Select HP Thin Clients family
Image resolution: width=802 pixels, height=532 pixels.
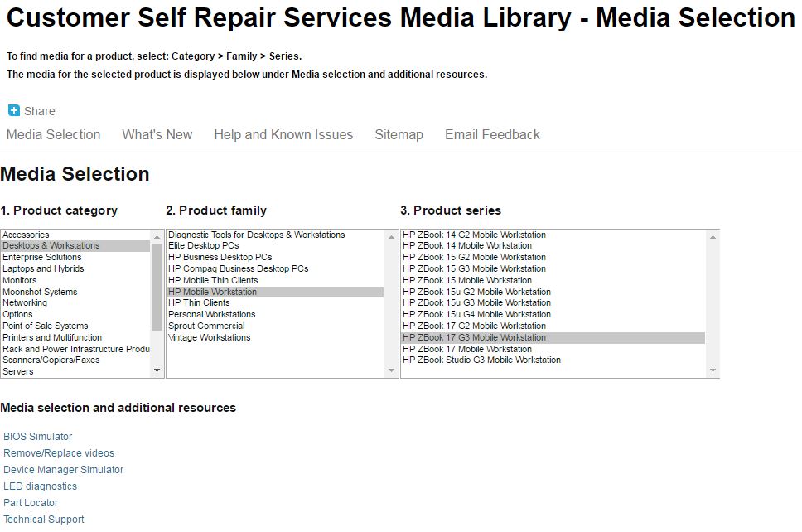coord(275,302)
